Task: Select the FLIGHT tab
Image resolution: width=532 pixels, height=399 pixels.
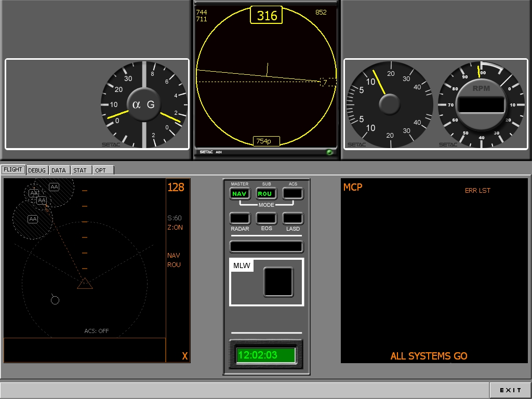Action: click(13, 169)
